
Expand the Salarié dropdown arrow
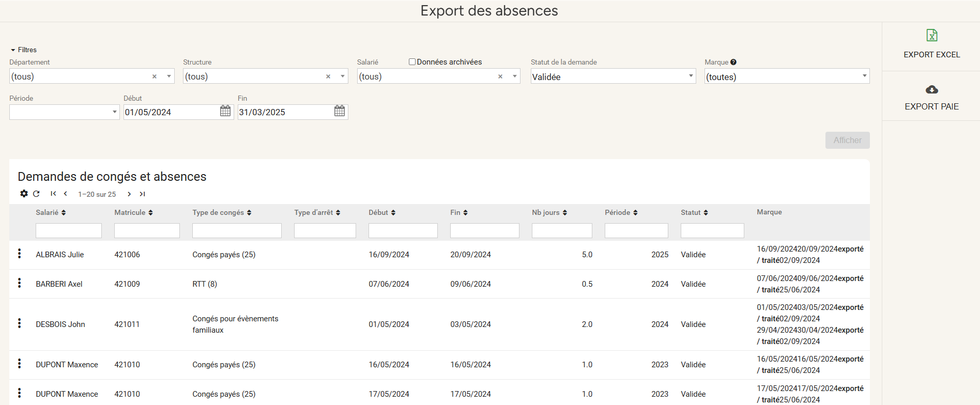pyautogui.click(x=514, y=76)
